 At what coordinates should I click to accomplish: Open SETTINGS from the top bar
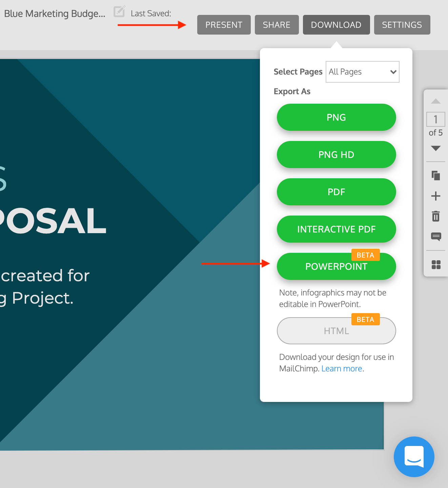pos(402,25)
